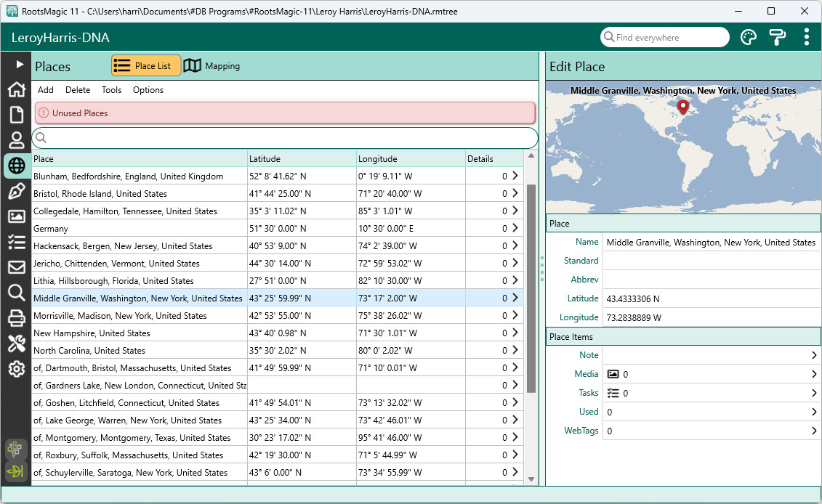Expand details arrow for Schuylerville, Saratoga row
The image size is (822, 504).
515,472
